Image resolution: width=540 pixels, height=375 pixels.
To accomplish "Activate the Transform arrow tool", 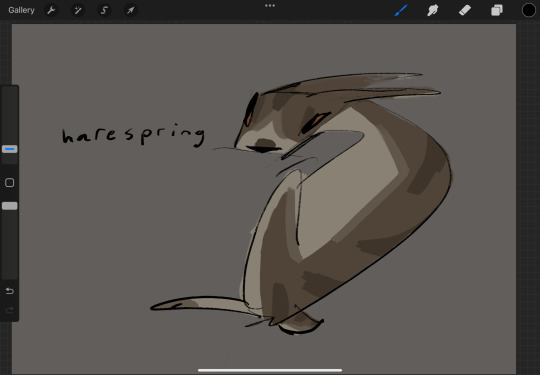I will 131,10.
